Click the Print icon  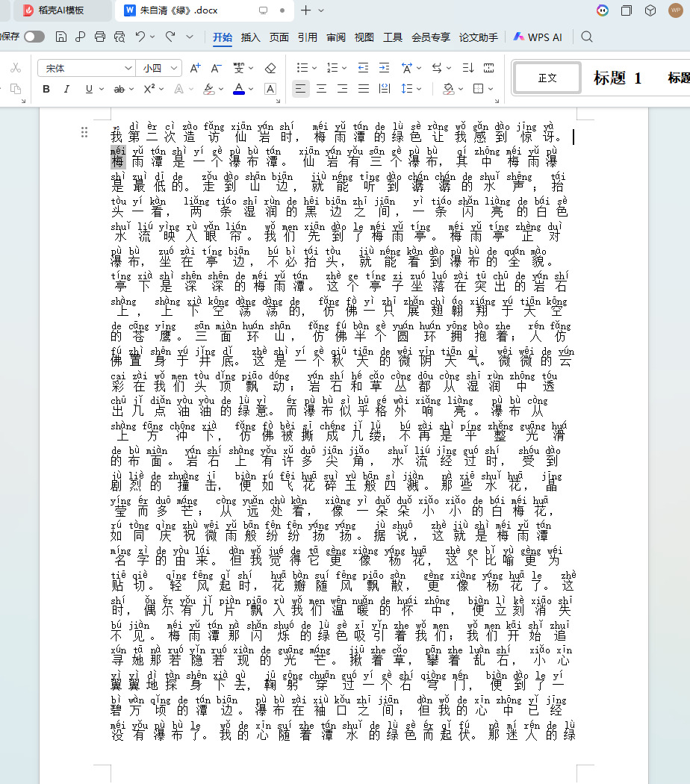pos(100,37)
